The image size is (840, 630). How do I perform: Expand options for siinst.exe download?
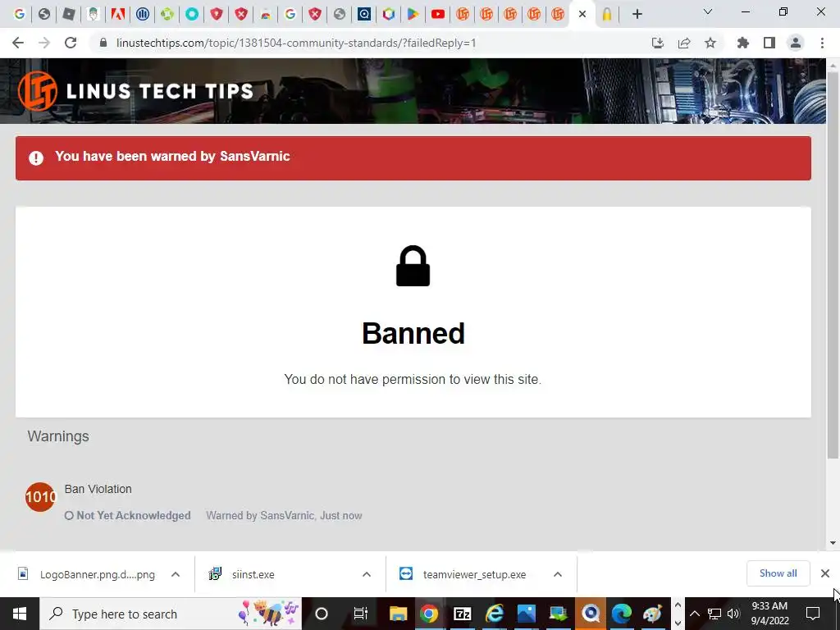367,574
